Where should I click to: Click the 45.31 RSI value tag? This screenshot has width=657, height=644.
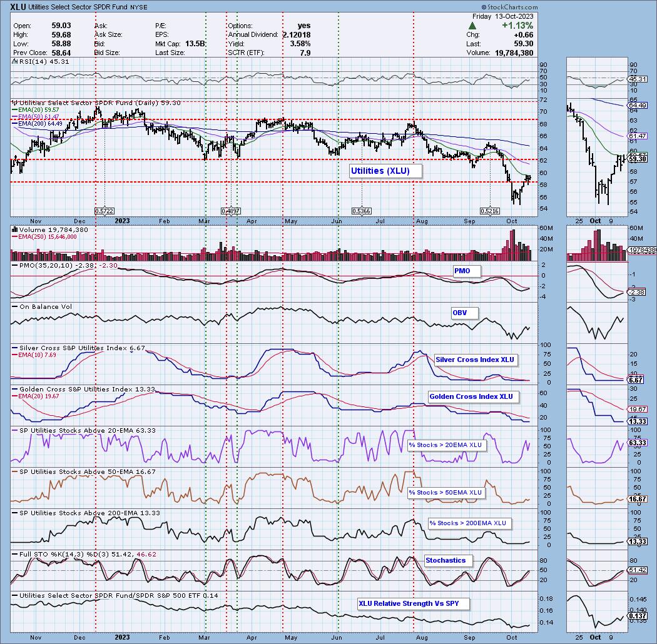(x=638, y=79)
